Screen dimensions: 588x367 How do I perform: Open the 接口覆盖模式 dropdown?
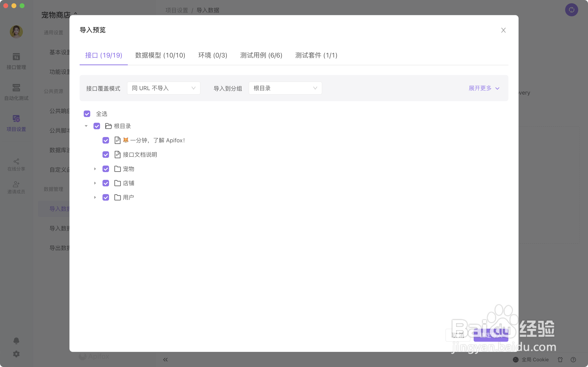coord(164,88)
